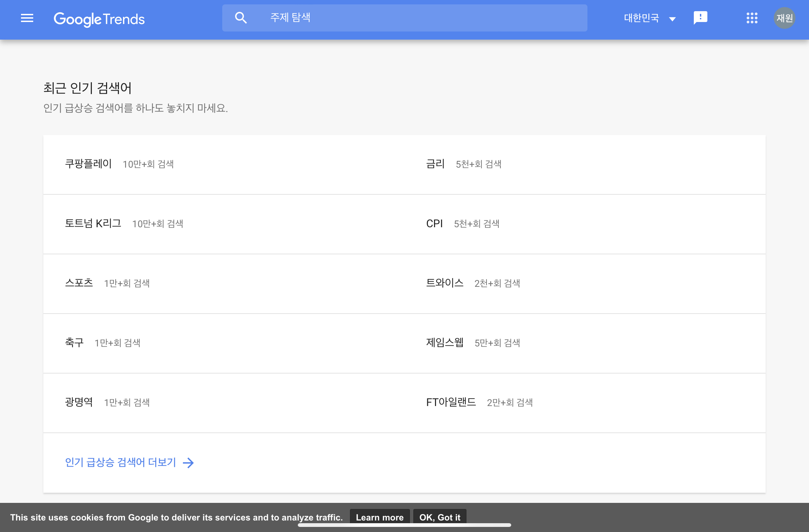Image resolution: width=809 pixels, height=532 pixels.
Task: Click arrow icon beside 인기 급상승 검색어 더보기
Action: [x=188, y=463]
